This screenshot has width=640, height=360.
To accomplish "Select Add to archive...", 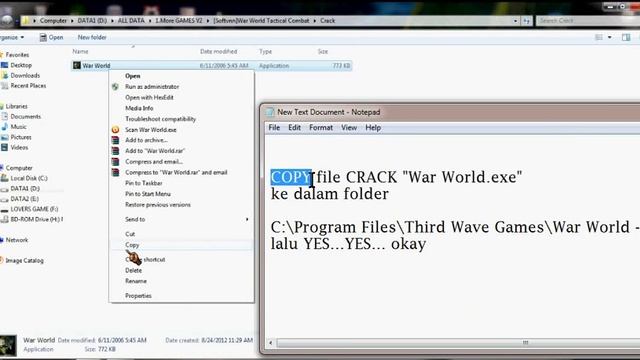I will tap(146, 140).
